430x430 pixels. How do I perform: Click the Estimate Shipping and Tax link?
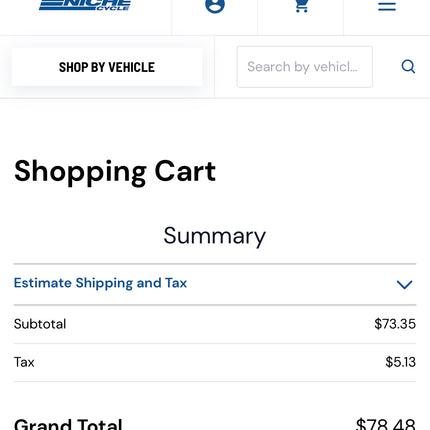point(100,283)
